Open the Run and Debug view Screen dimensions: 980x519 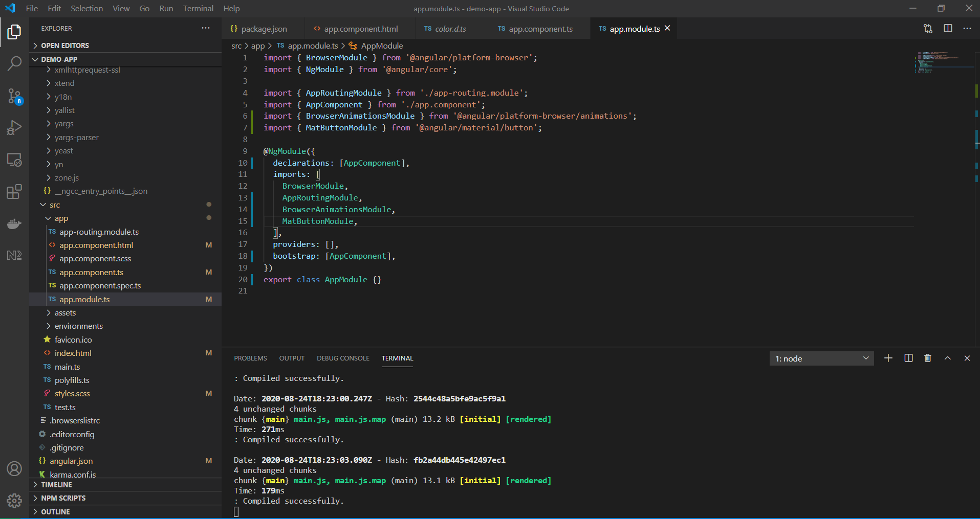[14, 127]
